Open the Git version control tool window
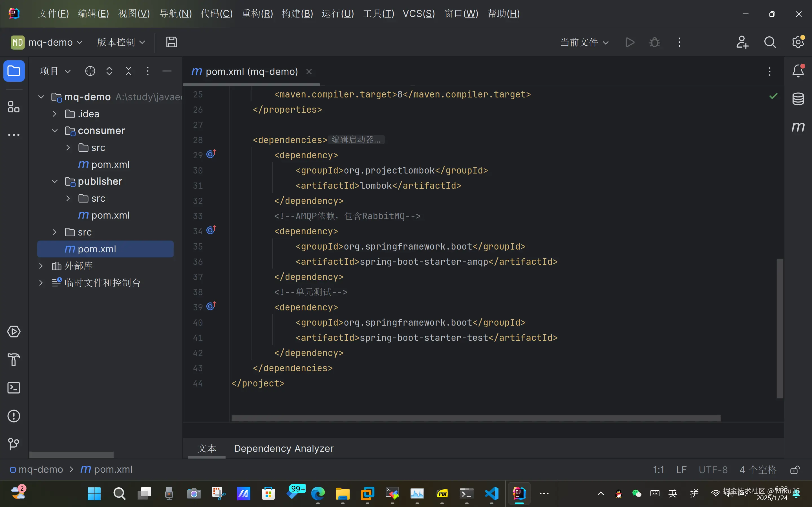This screenshot has height=507, width=812. click(14, 444)
